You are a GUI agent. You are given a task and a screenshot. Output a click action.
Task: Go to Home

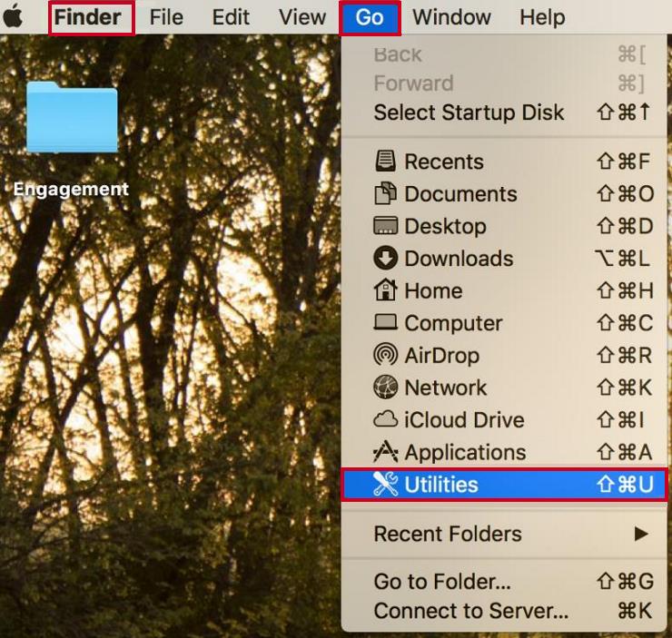[x=504, y=290]
